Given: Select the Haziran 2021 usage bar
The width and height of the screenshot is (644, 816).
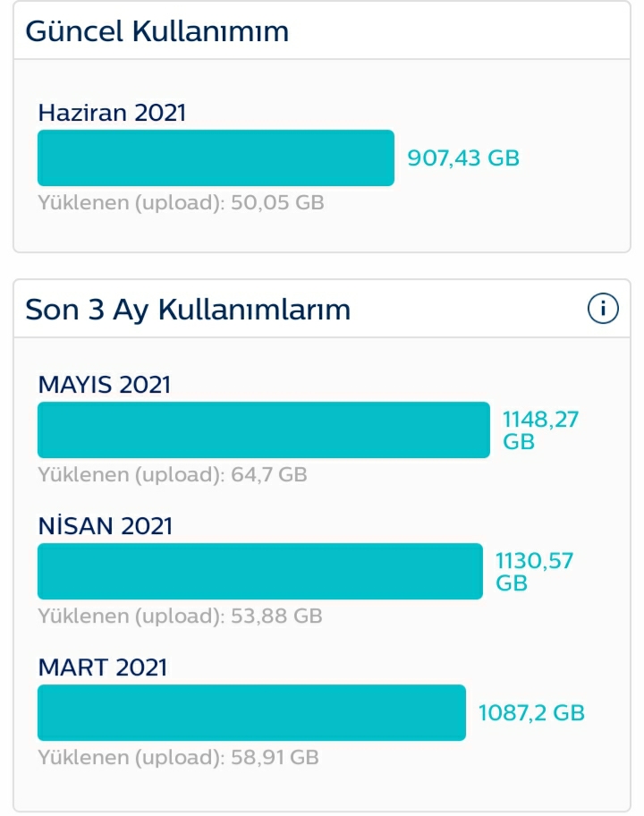Looking at the screenshot, I should pyautogui.click(x=216, y=157).
